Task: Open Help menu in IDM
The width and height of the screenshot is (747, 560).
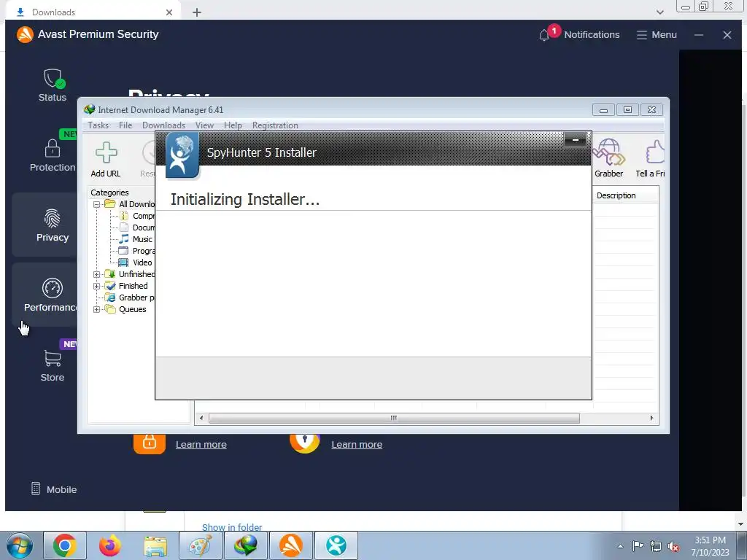Action: (233, 125)
